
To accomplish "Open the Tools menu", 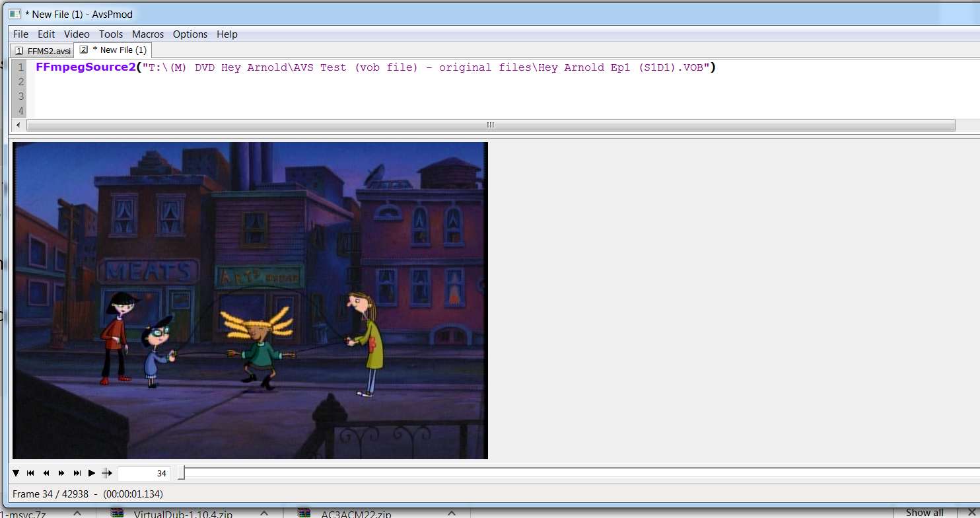I will (x=111, y=34).
